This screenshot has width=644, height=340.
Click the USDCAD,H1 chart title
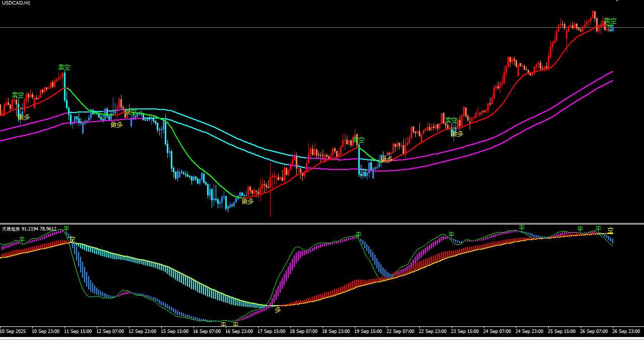pyautogui.click(x=16, y=3)
